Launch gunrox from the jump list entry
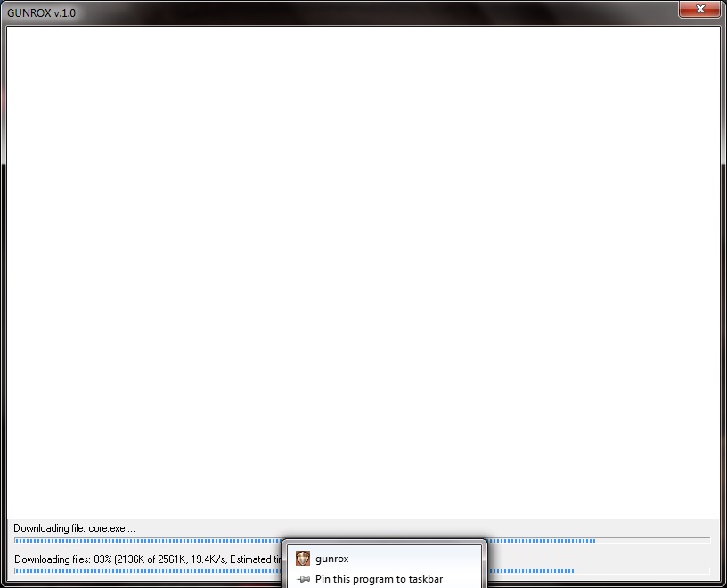The width and height of the screenshot is (727, 588). [x=332, y=559]
